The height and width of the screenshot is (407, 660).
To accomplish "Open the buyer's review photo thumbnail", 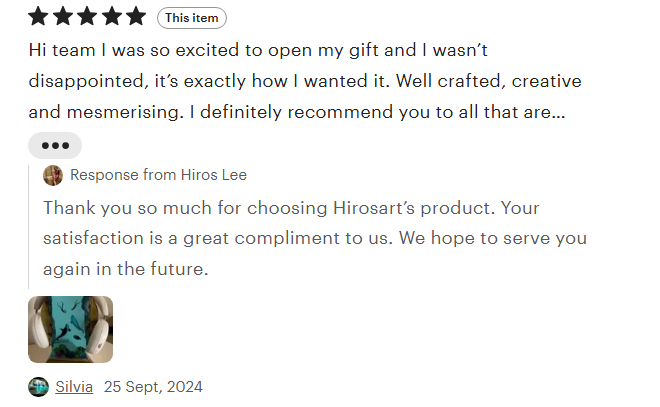I will [x=71, y=330].
